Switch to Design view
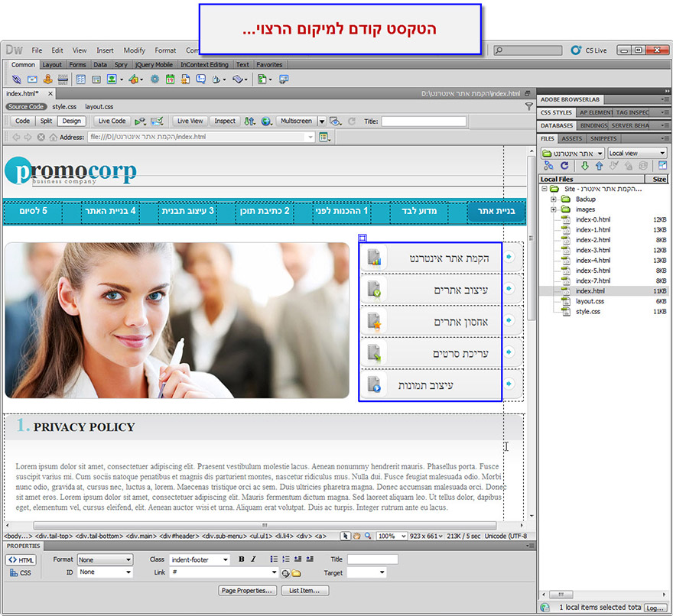 [x=72, y=121]
